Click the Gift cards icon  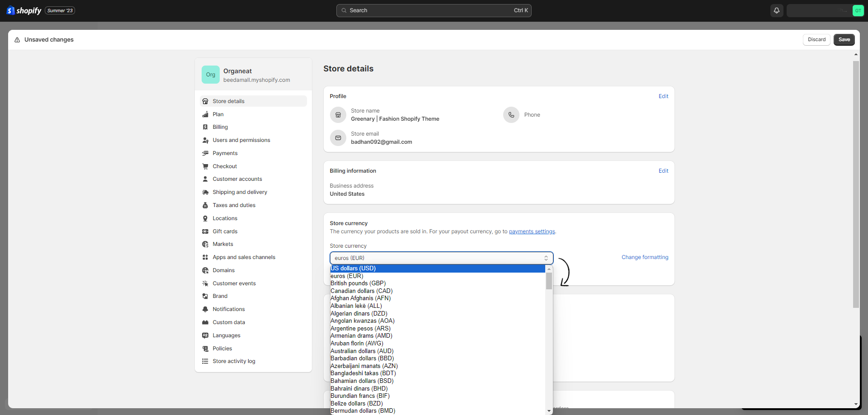coord(205,231)
